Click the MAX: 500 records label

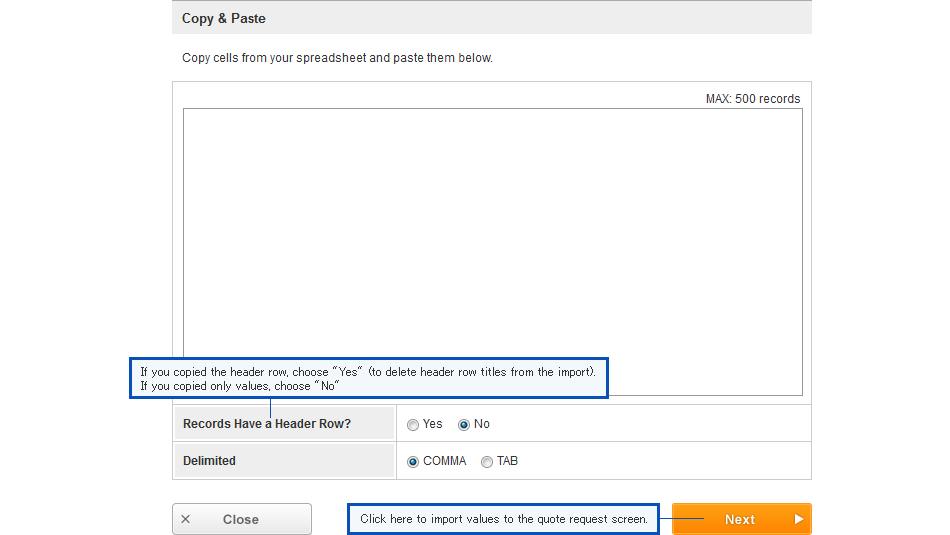(752, 99)
